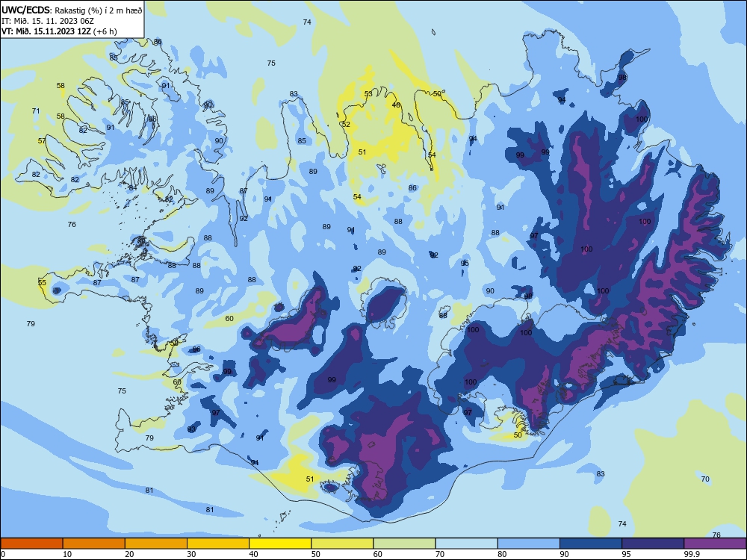The width and height of the screenshot is (747, 560).
Task: Click the 98 value on the northeast peninsula
Action: click(x=622, y=77)
